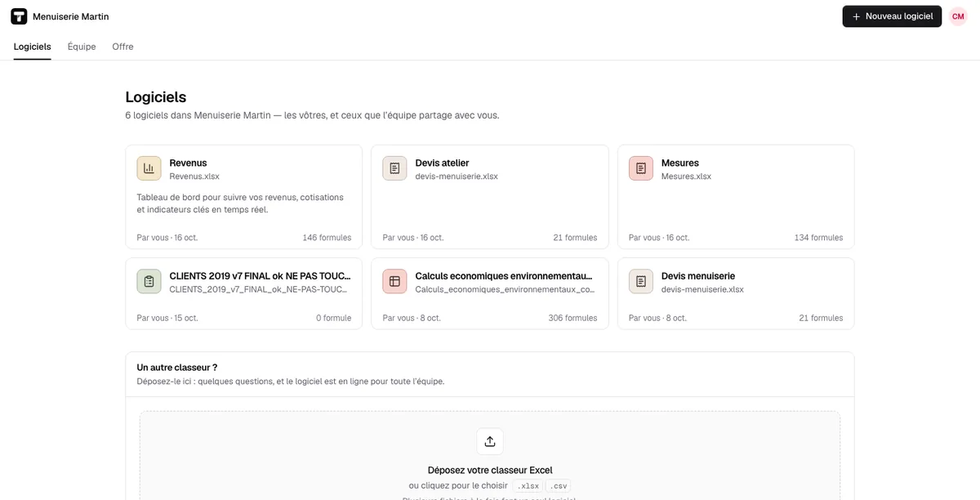This screenshot has width=980, height=500.
Task: Click the Revenus.xlsx file name
Action: [194, 176]
